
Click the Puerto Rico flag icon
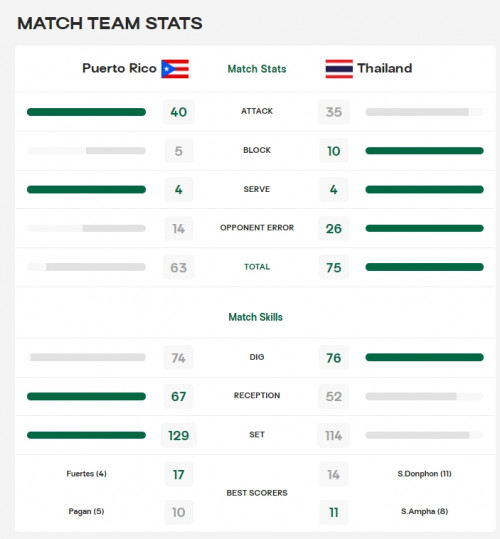pyautogui.click(x=175, y=69)
